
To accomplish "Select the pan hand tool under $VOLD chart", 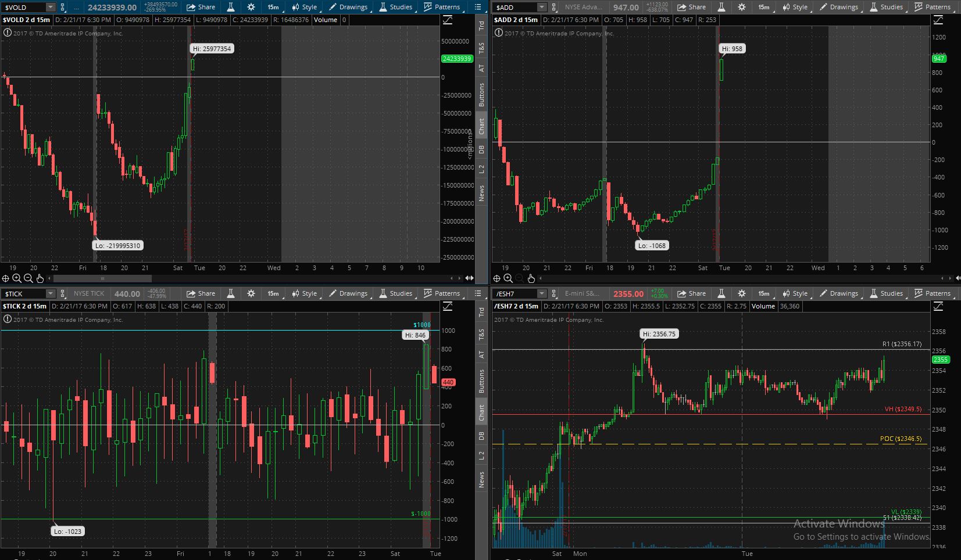I will 40,278.
